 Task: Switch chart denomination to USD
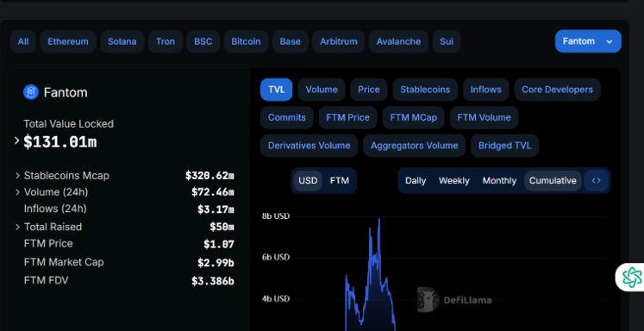pyautogui.click(x=308, y=181)
